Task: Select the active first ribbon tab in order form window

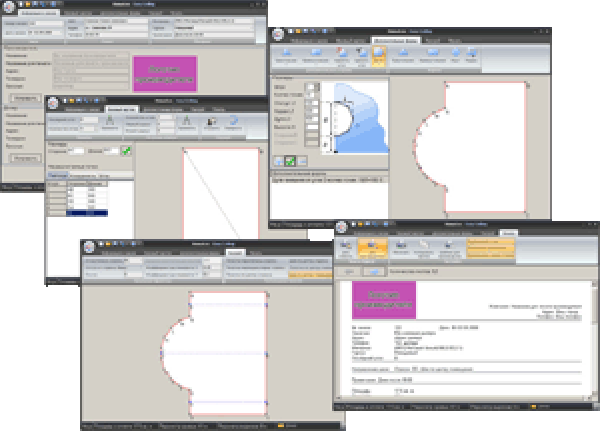Action: (x=39, y=13)
